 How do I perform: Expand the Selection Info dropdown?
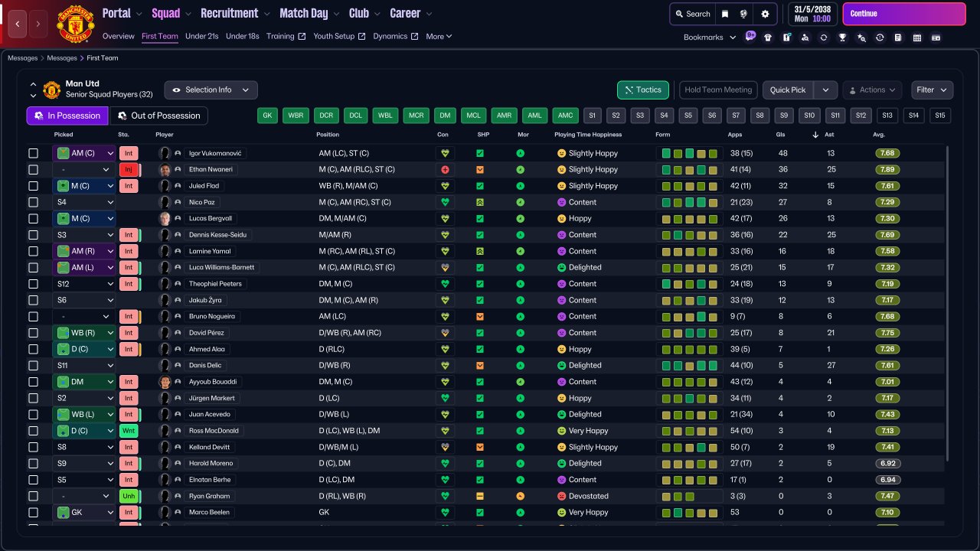(x=211, y=90)
